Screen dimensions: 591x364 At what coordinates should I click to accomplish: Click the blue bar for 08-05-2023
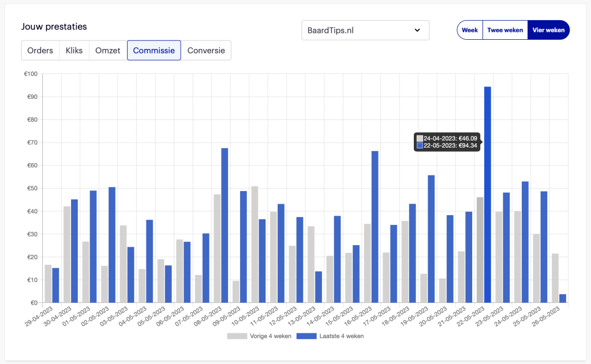pos(225,225)
